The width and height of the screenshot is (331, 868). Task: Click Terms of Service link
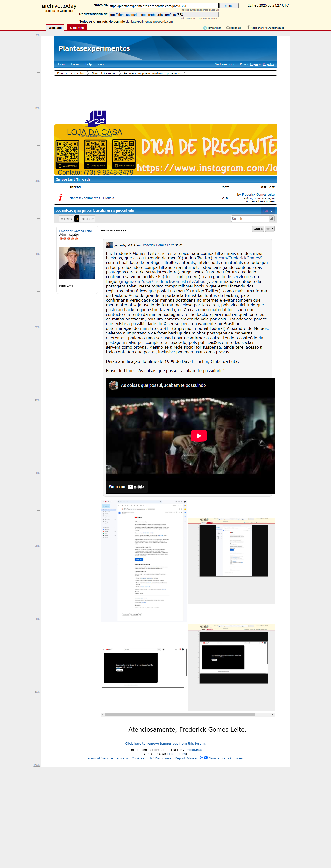click(x=99, y=758)
